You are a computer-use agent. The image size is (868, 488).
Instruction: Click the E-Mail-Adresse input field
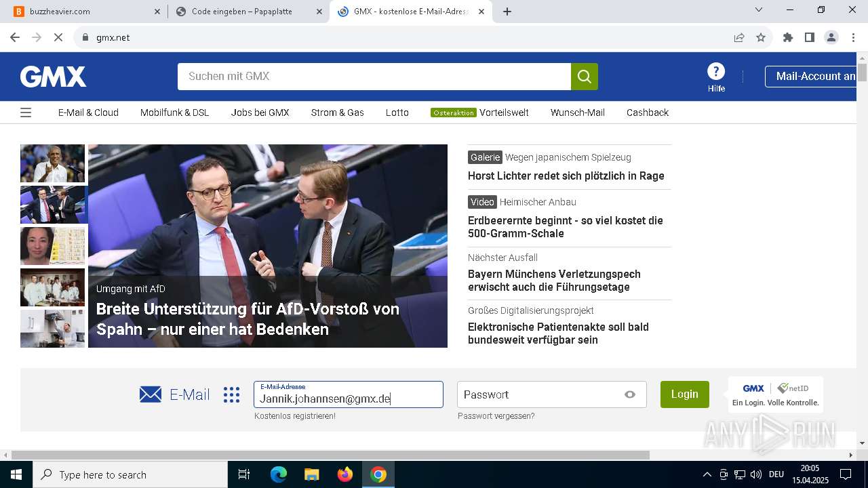[x=349, y=394]
